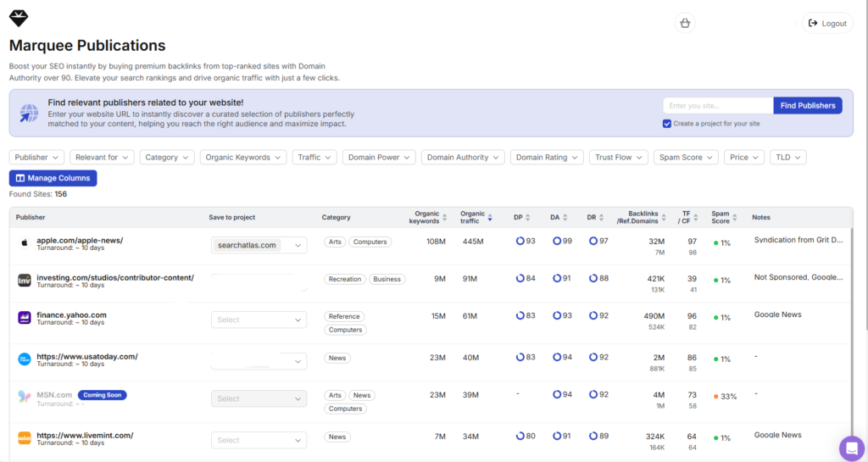Screen dimensions: 868x462
Task: Open investing.com/studios/contributor-content/ link
Action: pyautogui.click(x=115, y=278)
